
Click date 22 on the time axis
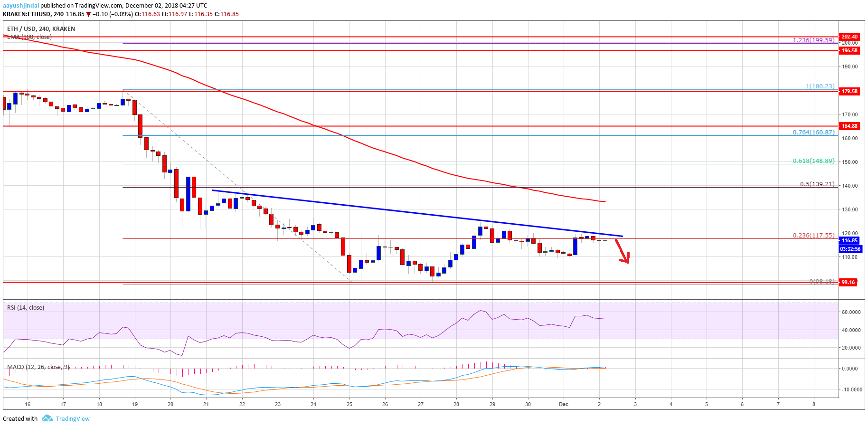242,405
